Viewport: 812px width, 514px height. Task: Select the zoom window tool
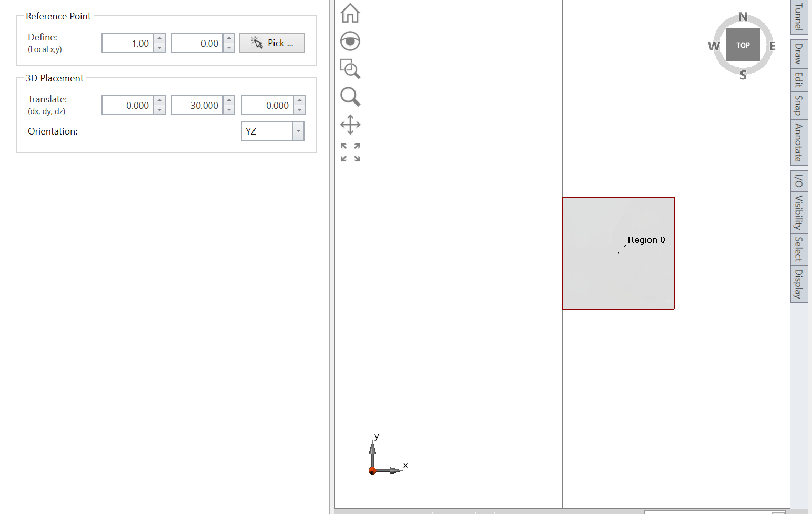tap(350, 69)
